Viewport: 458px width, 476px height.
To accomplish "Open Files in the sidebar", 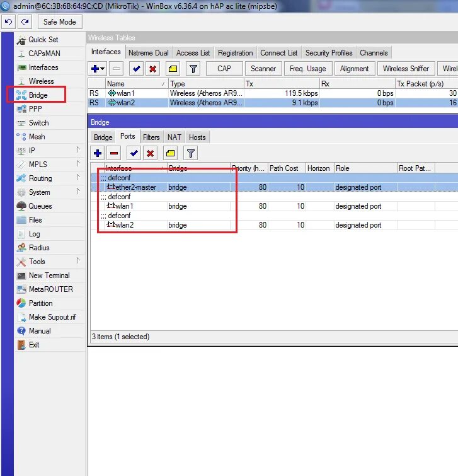I will pos(35,220).
